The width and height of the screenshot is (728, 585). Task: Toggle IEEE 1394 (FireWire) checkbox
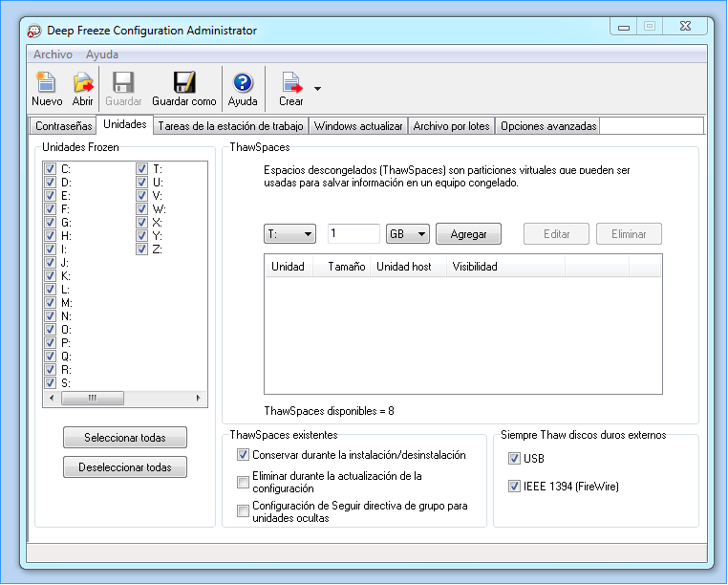point(514,487)
